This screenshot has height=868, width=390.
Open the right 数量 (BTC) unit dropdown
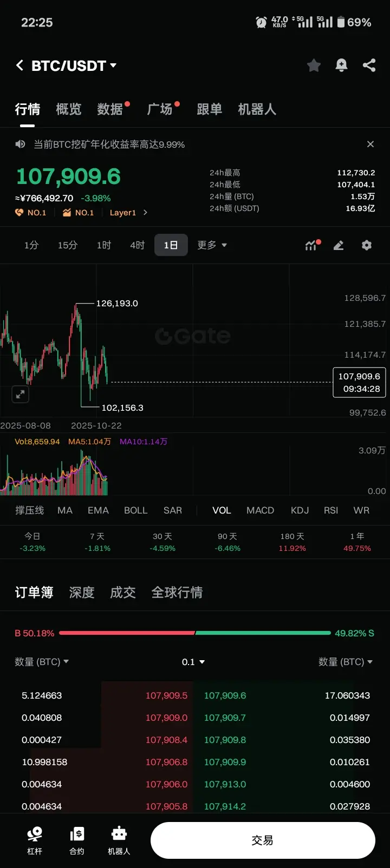coord(346,662)
